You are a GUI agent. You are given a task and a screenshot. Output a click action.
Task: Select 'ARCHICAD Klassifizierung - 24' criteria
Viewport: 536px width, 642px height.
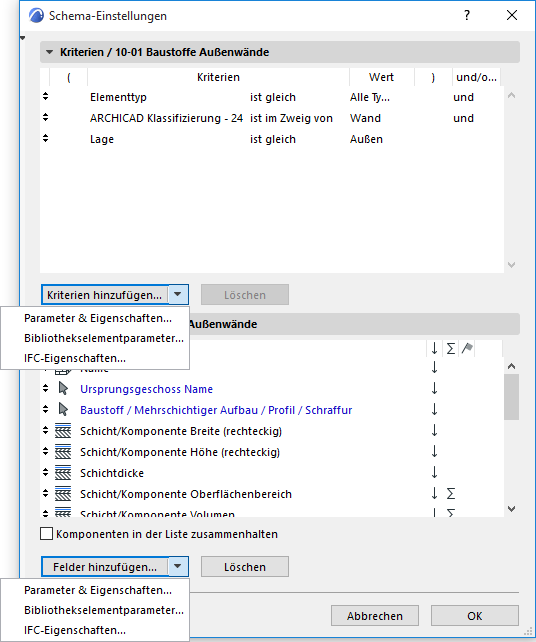[166, 118]
